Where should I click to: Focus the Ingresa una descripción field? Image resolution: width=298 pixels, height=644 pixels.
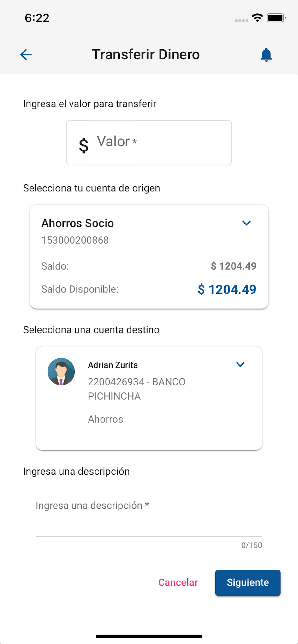149,516
